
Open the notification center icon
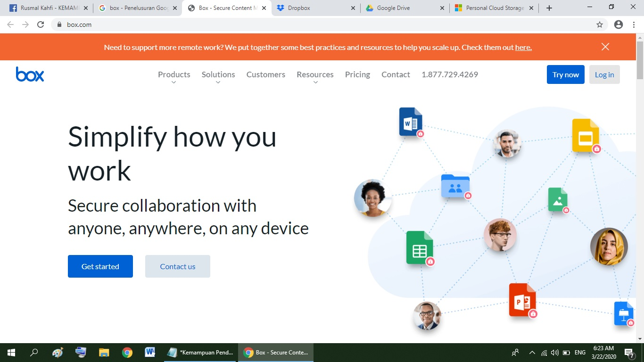click(x=629, y=352)
